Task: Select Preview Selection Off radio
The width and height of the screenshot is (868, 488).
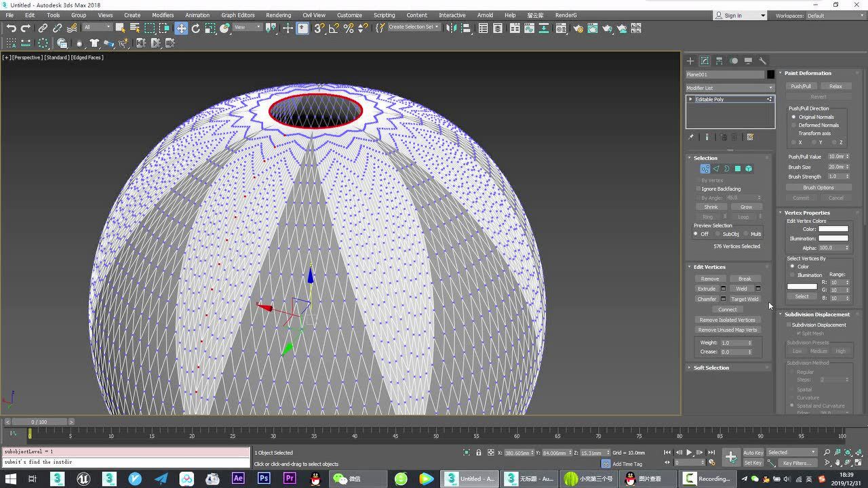Action: pos(696,234)
